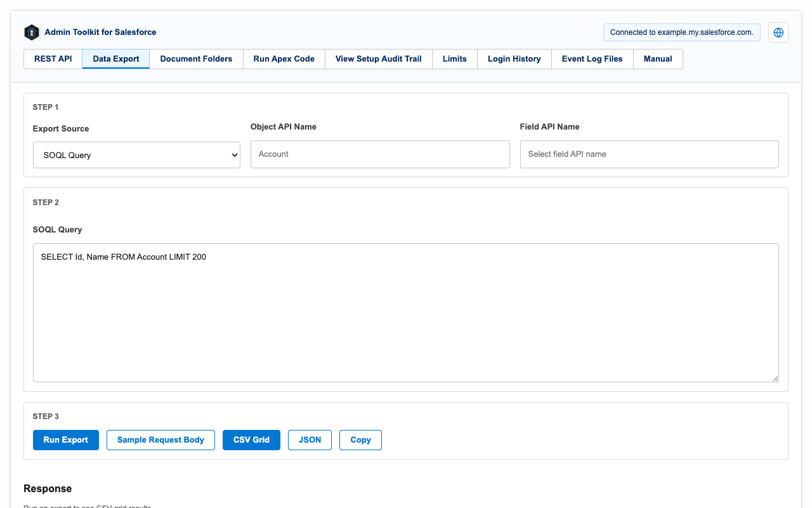
Task: Open the View Setup Audit Trail tab
Action: 379,59
